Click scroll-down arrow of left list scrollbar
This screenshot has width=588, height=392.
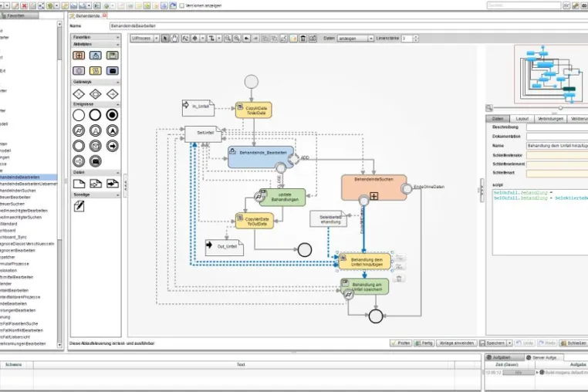(x=59, y=345)
